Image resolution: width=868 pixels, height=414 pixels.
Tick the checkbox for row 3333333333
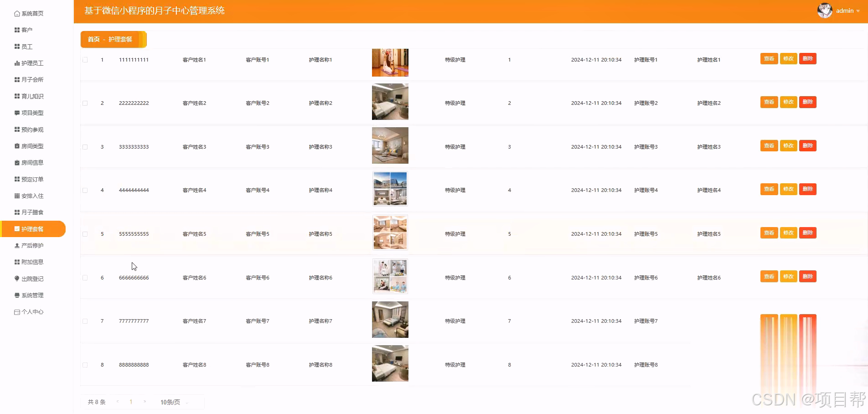click(85, 147)
